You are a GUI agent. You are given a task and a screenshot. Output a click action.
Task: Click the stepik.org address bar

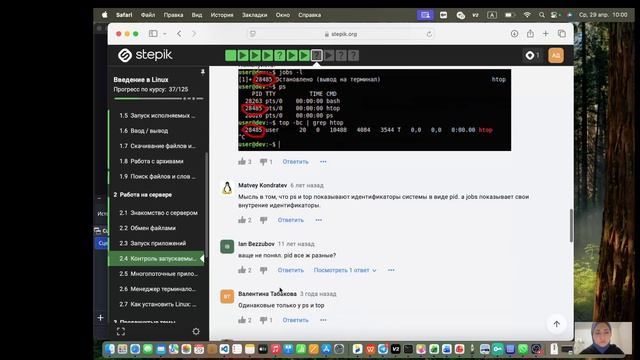[x=341, y=34]
